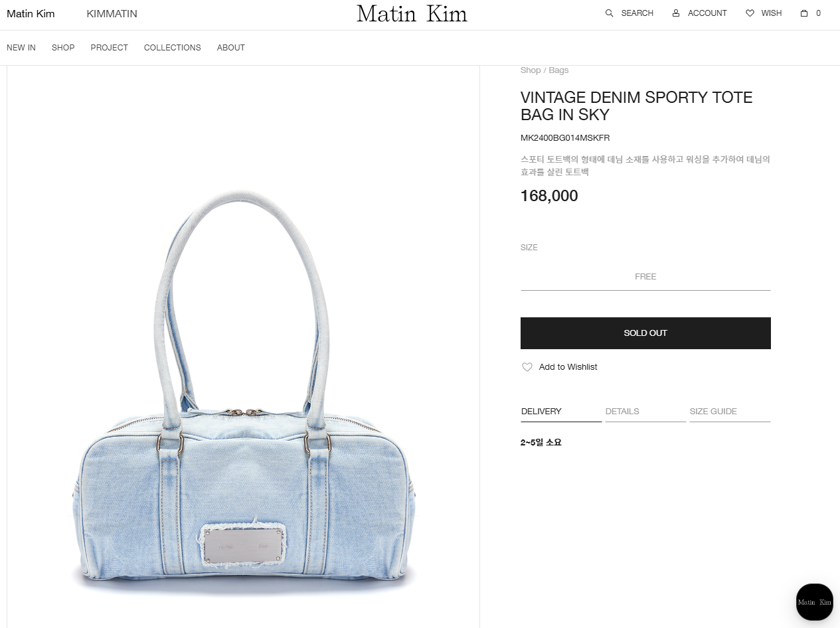
Task: Select the FREE size option
Action: (645, 277)
